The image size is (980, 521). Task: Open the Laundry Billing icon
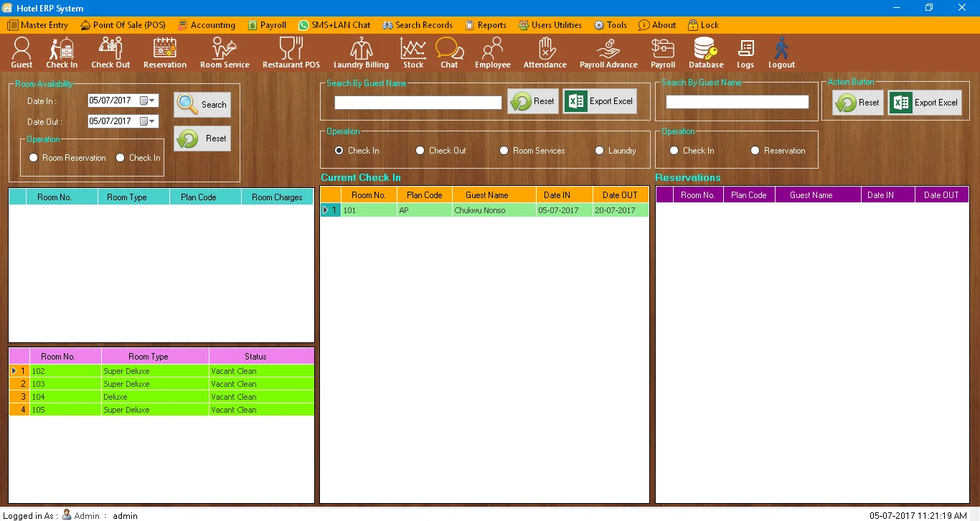pos(361,53)
